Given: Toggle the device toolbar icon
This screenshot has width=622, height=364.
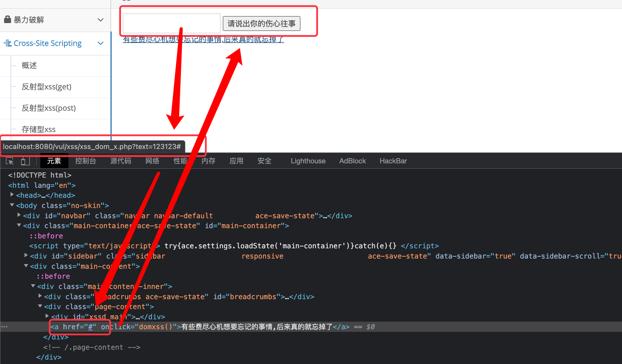Looking at the screenshot, I should [25, 161].
